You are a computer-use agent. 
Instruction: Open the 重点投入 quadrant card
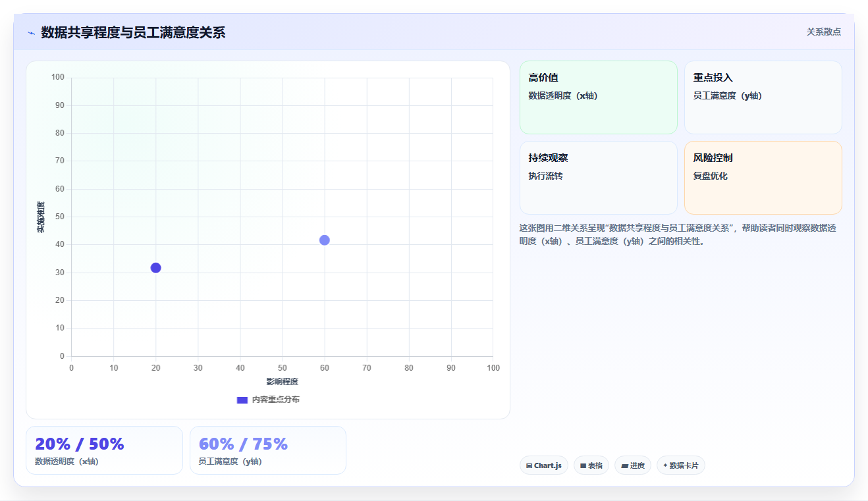763,97
